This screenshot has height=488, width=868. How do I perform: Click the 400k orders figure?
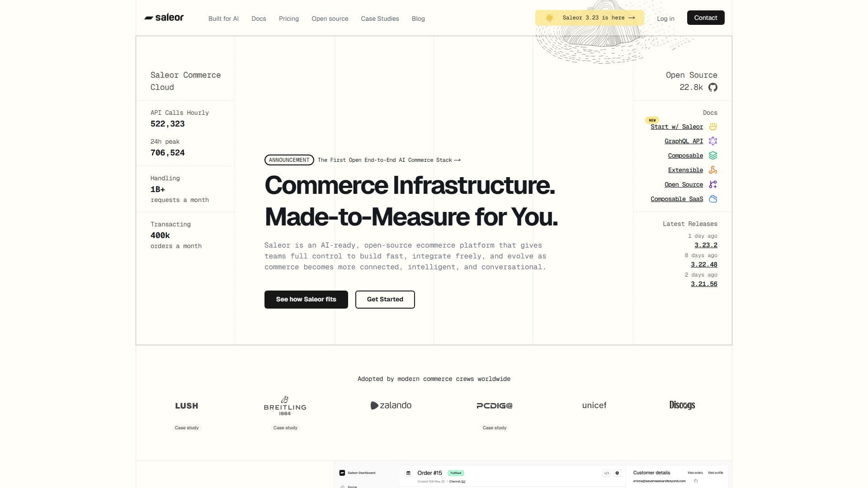click(x=160, y=235)
